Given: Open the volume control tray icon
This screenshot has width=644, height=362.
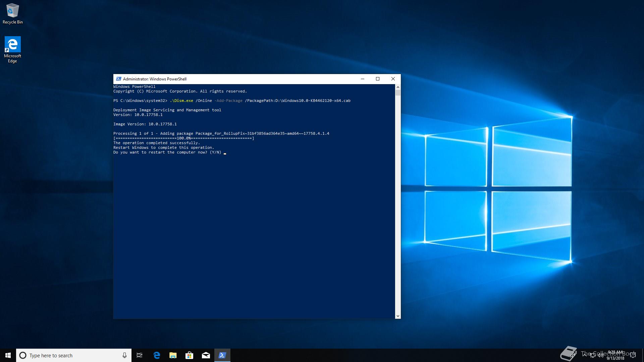Looking at the screenshot, I should coord(600,355).
